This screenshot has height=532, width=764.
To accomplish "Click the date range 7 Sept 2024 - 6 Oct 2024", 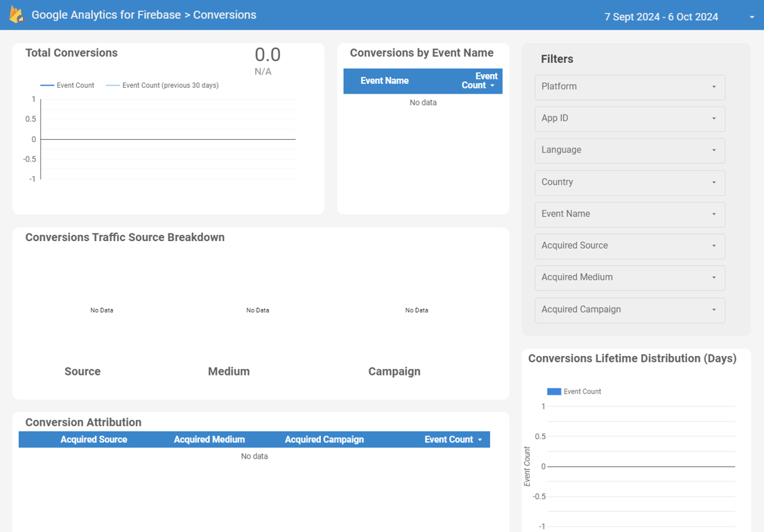I will [661, 17].
